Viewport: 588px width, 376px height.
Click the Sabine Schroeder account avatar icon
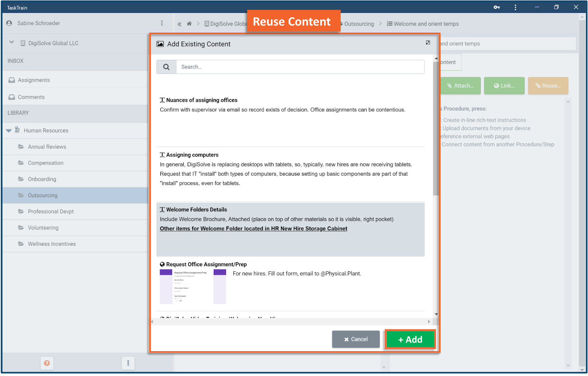pos(9,23)
